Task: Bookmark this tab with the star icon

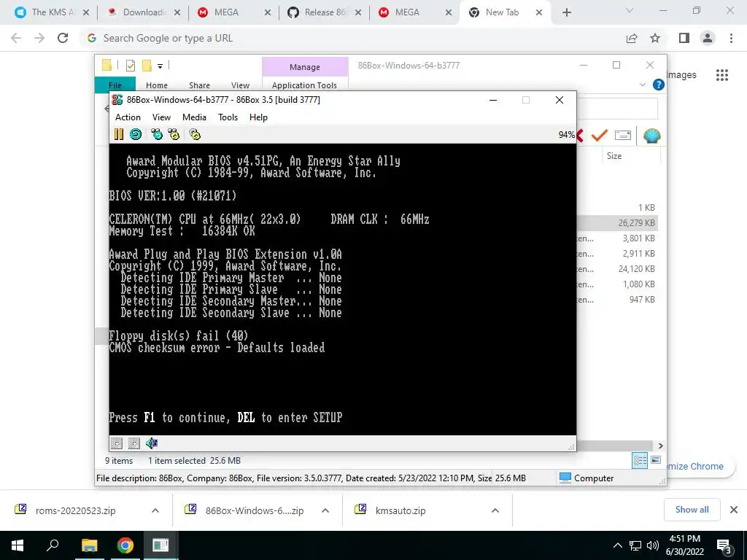Action: (x=655, y=38)
